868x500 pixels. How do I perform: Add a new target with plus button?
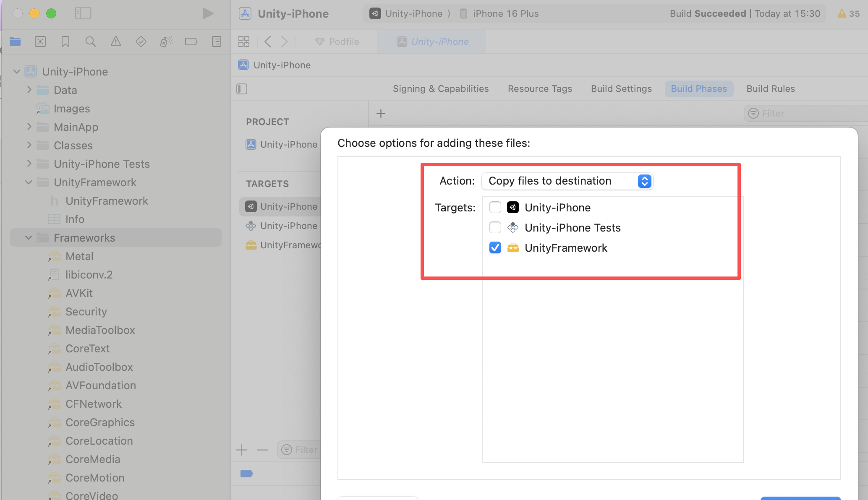[x=241, y=450]
